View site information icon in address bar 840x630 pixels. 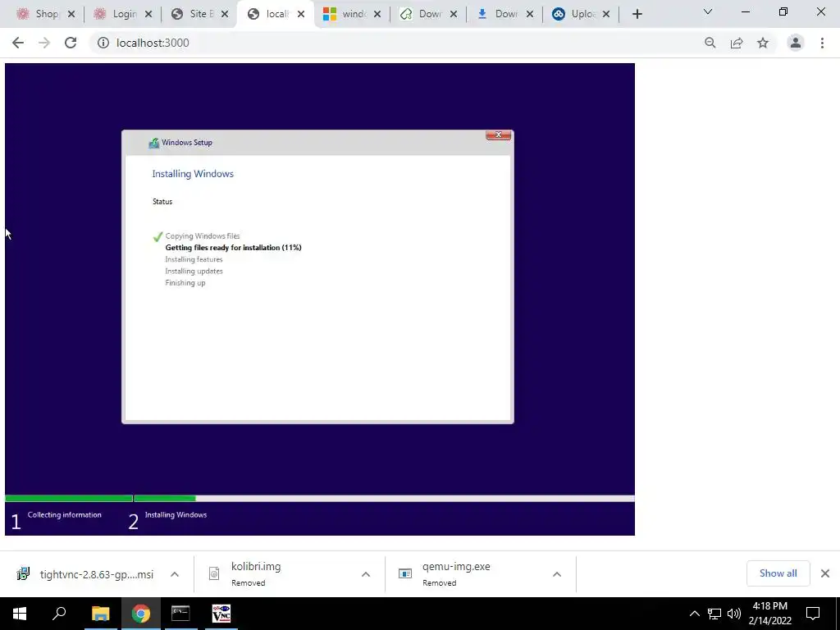tap(103, 43)
